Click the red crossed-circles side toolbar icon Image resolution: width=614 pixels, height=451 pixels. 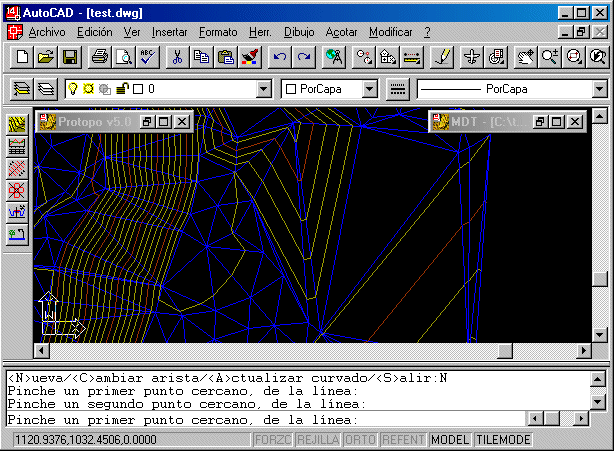pos(17,191)
